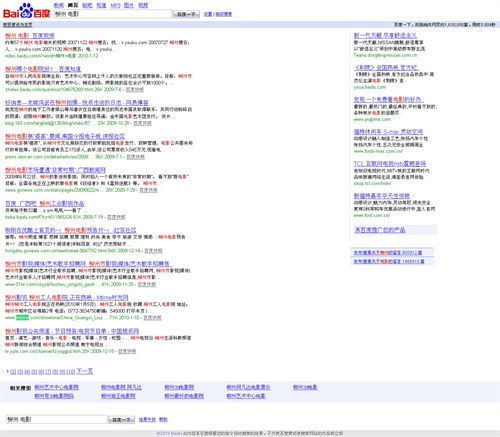This screenshot has width=500, height=437.
Task: Open 电影 message board link with 1468410 posts
Action: pos(389,262)
